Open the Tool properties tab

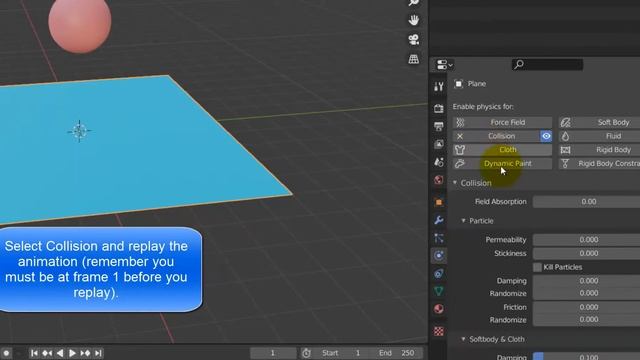point(439,87)
